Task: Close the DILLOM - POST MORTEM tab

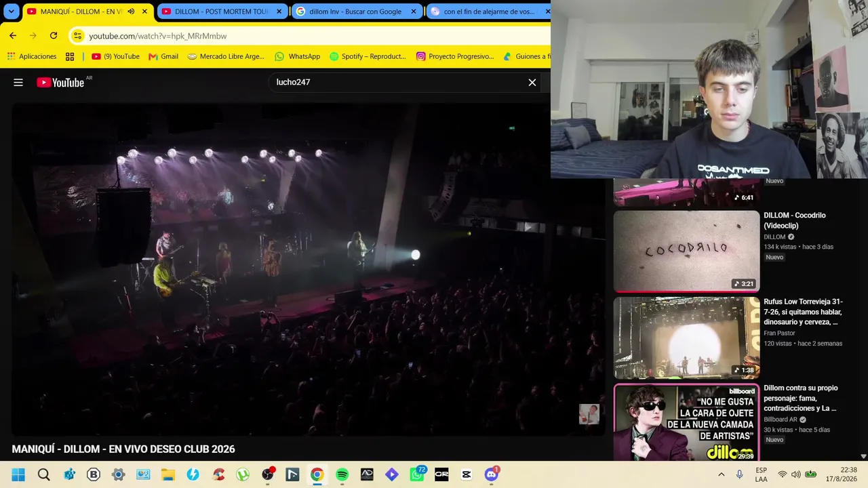Action: [279, 12]
